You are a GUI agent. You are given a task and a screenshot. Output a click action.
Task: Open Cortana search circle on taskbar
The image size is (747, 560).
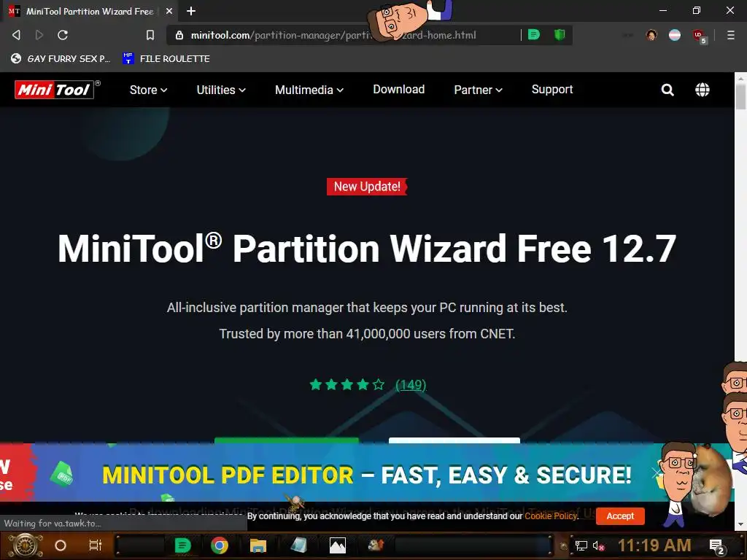[61, 545]
